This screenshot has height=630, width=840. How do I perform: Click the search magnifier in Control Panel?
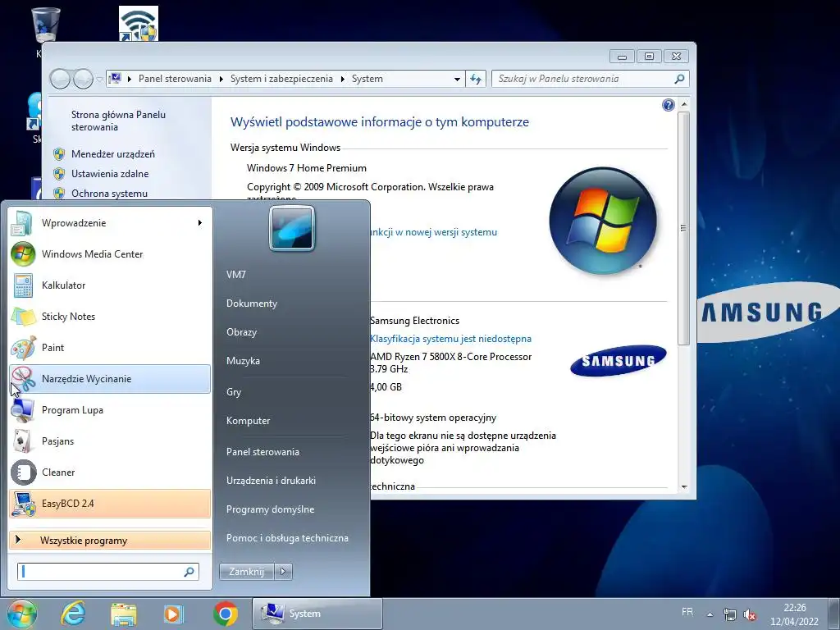coord(679,80)
